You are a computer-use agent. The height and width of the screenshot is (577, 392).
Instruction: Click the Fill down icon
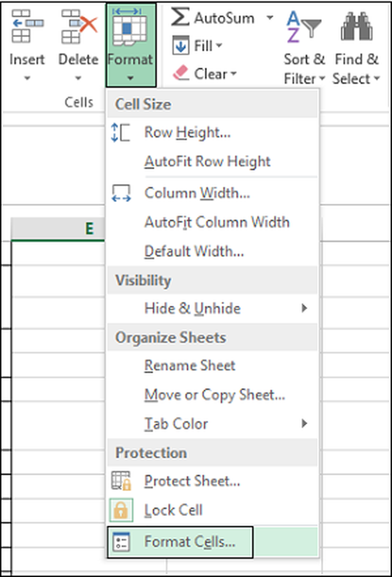click(x=179, y=46)
